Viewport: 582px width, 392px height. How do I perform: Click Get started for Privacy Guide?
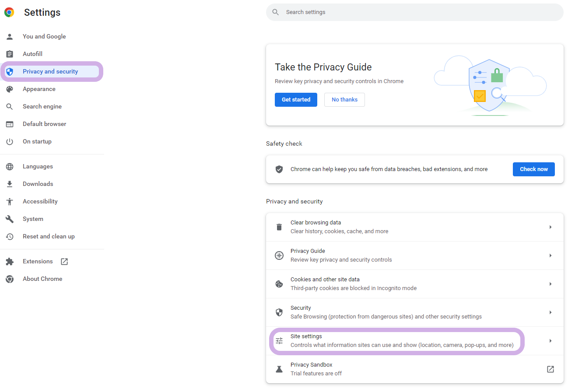[296, 100]
